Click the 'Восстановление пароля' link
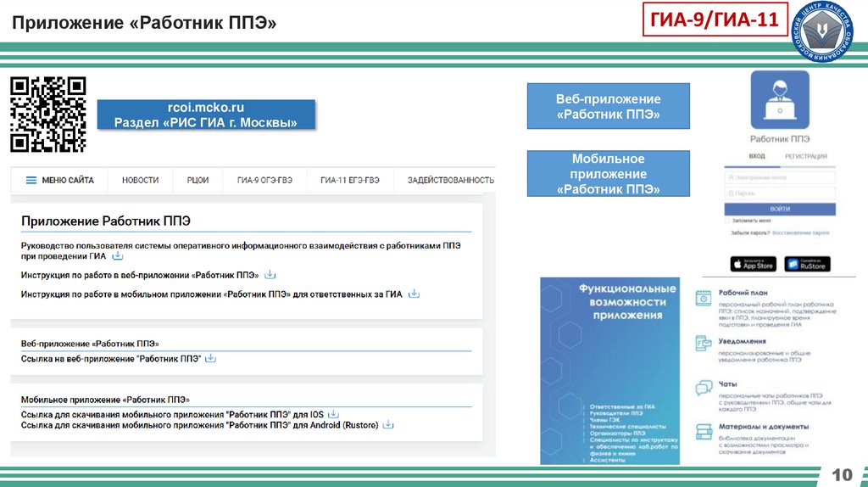This screenshot has height=487, width=868. click(800, 232)
